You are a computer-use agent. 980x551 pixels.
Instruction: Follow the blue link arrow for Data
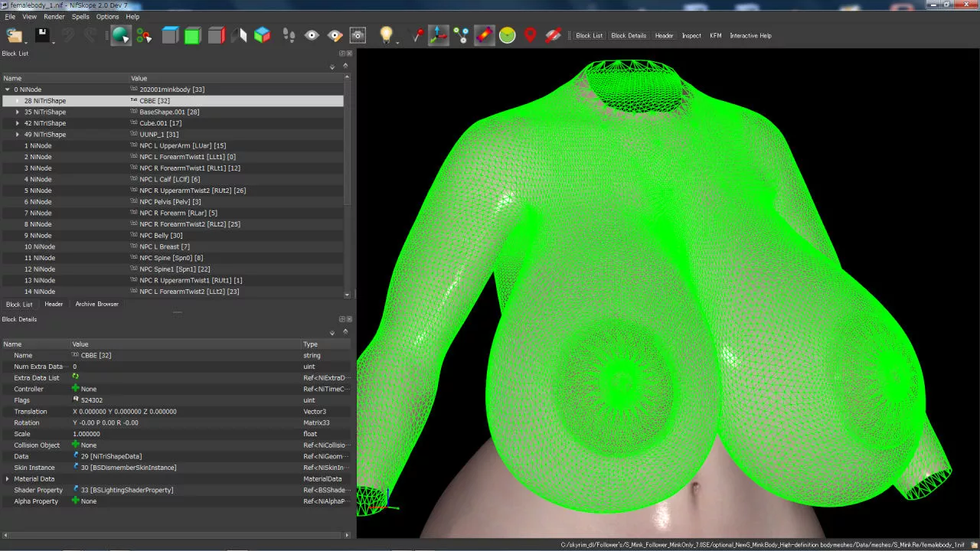(x=76, y=455)
